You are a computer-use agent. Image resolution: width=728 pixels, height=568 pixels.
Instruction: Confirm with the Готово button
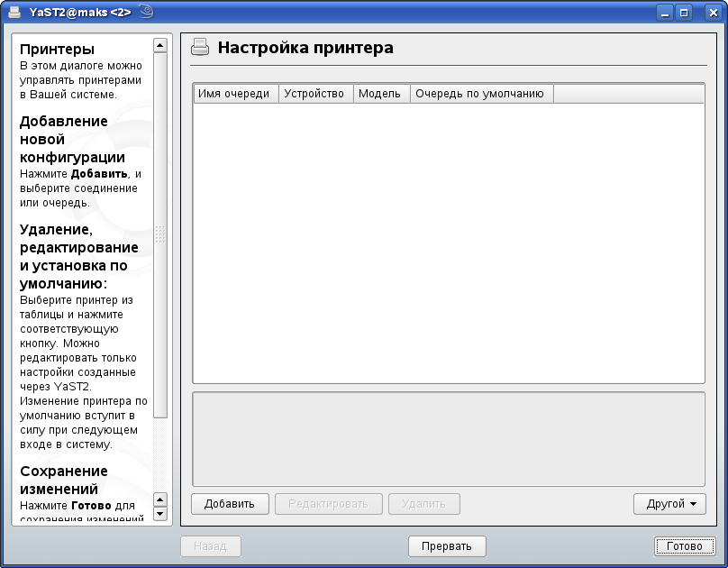coord(684,546)
